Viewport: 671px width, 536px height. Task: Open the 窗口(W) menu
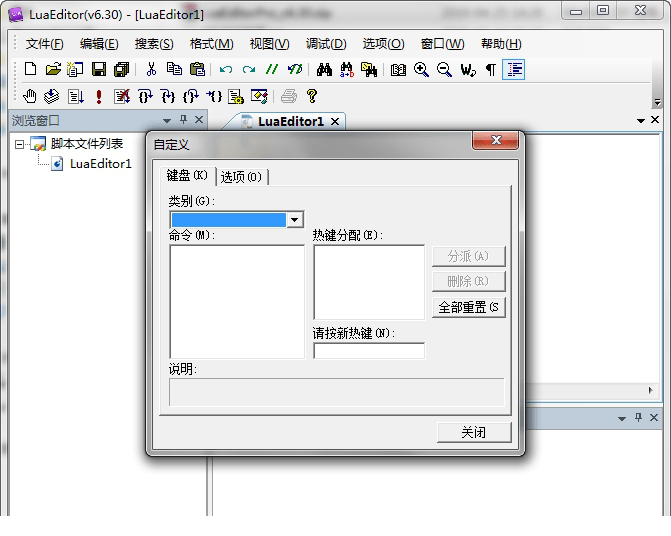[x=442, y=44]
